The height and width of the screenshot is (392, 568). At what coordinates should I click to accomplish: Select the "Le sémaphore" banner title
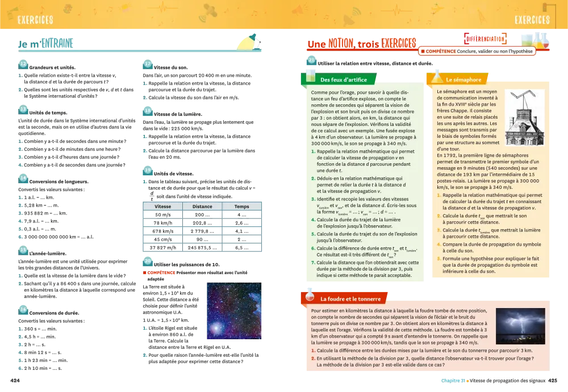[x=463, y=79]
